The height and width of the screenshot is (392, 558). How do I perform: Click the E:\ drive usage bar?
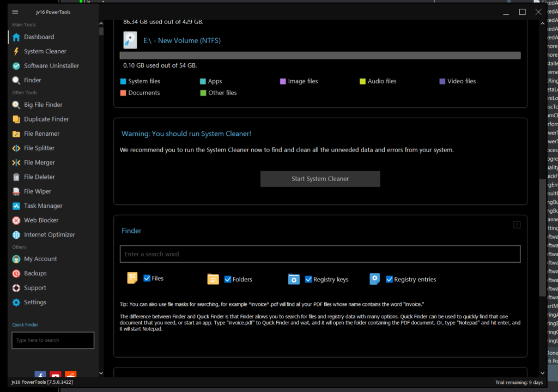pyautogui.click(x=320, y=56)
